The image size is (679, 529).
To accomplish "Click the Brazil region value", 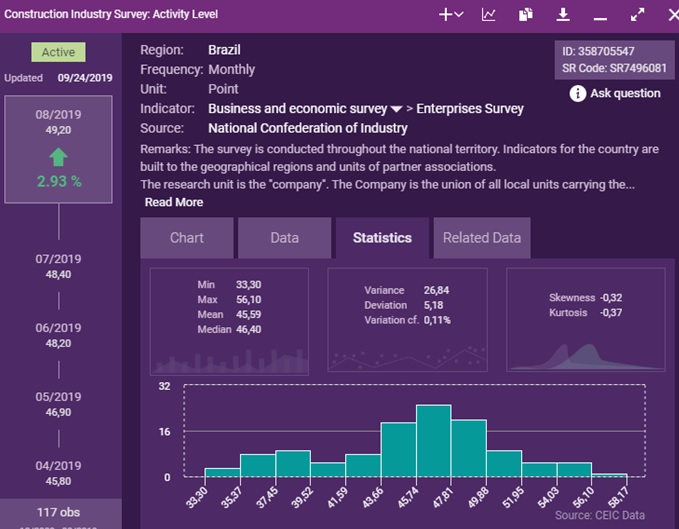I will [224, 50].
